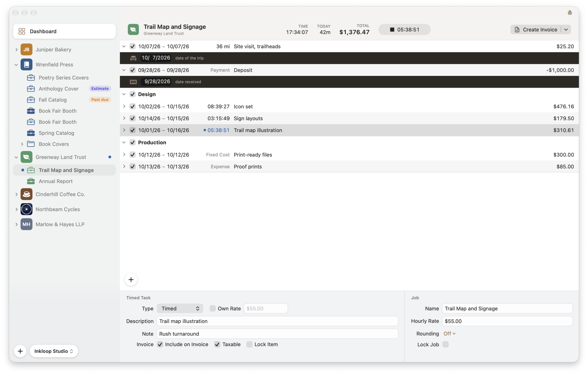
Task: Click the Note field with Rush turnaround
Action: tap(277, 333)
